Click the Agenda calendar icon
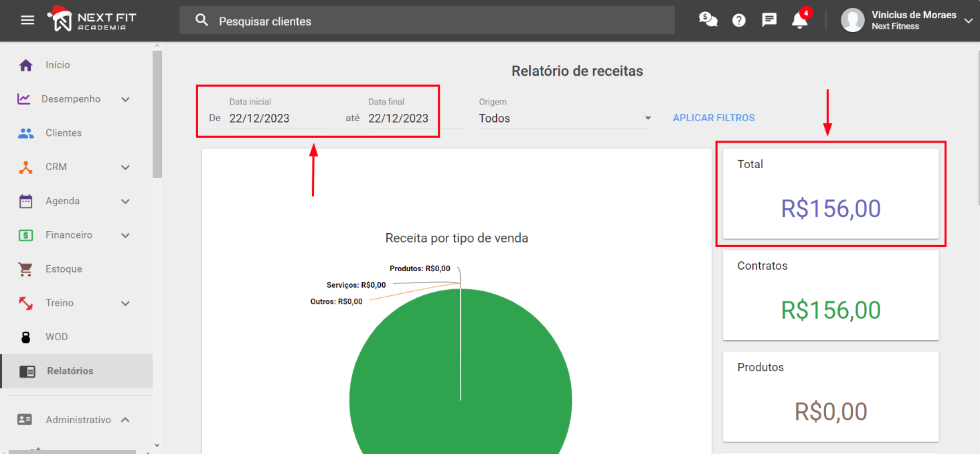 click(x=25, y=201)
